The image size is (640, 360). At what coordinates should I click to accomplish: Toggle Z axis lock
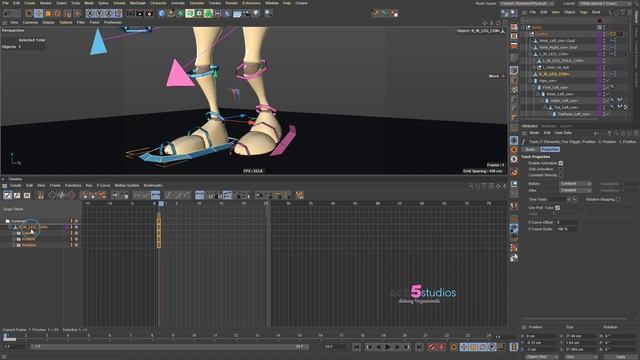109,13
